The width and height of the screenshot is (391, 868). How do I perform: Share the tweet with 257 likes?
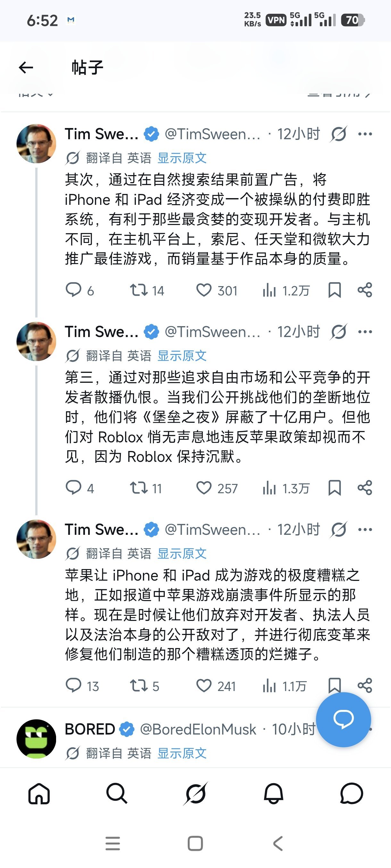(x=365, y=488)
